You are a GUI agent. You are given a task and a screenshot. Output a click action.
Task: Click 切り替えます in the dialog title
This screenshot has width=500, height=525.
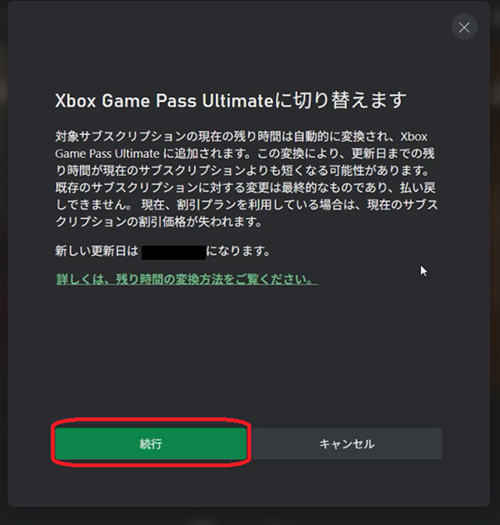click(350, 100)
